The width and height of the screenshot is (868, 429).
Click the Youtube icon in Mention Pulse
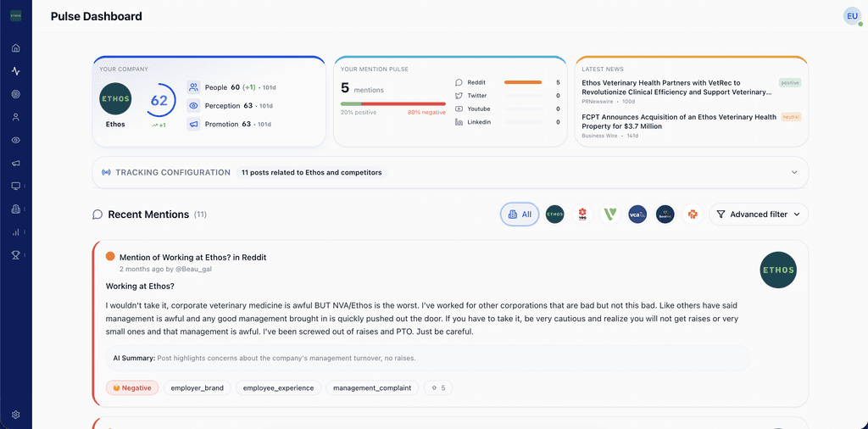tap(459, 109)
